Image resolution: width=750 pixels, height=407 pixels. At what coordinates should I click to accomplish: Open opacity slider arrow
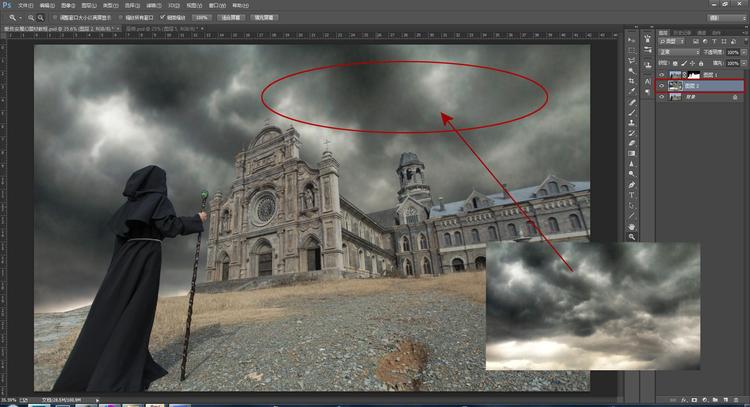tap(743, 52)
